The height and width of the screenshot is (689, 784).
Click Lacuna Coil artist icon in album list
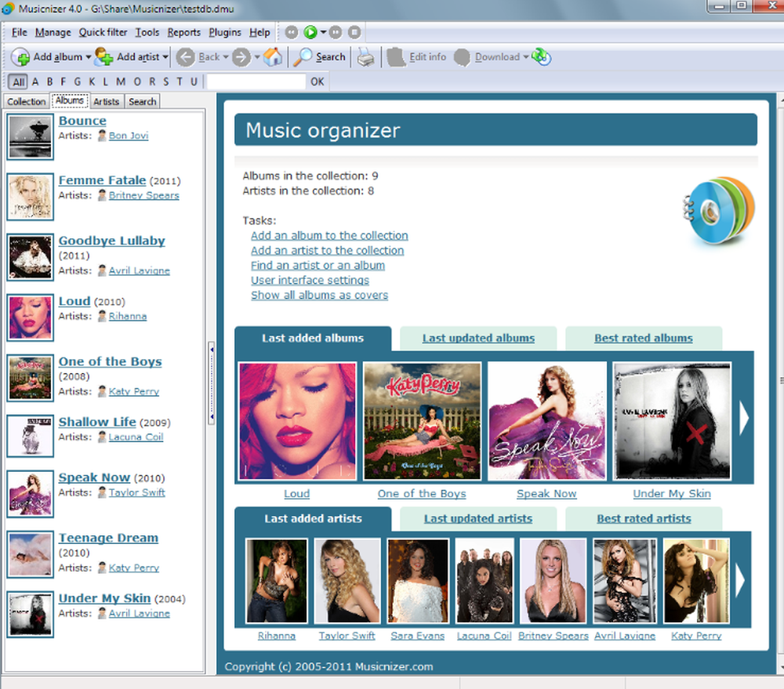102,437
